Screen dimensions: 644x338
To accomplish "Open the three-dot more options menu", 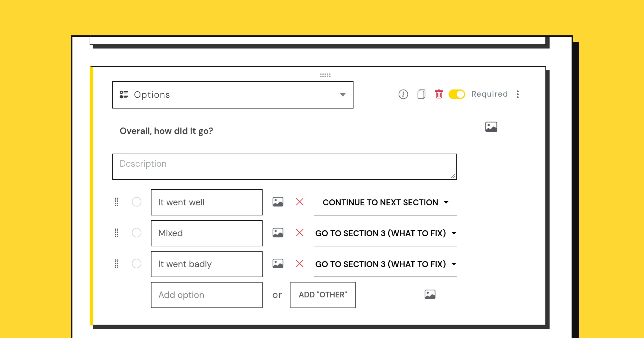I will 518,94.
